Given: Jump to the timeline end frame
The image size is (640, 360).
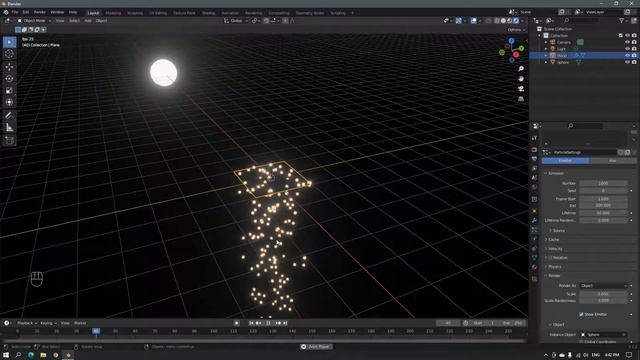Looking at the screenshot, I should 285,323.
